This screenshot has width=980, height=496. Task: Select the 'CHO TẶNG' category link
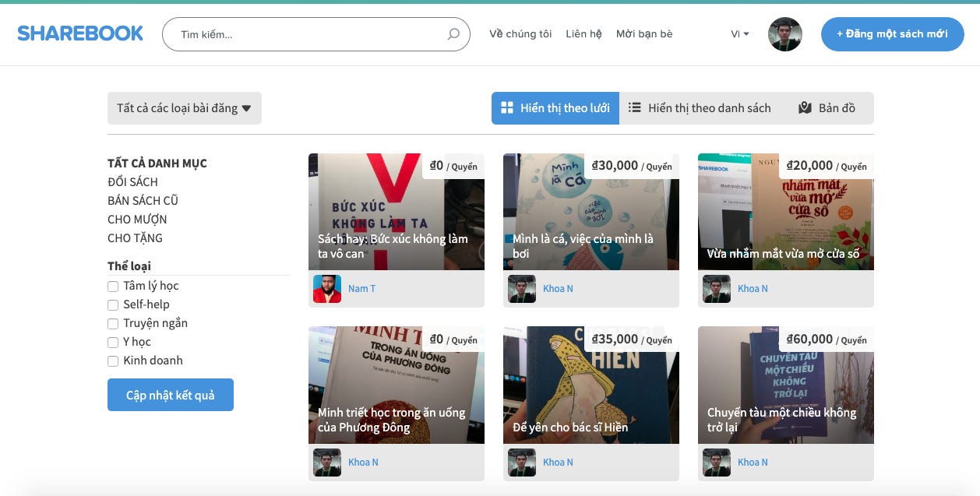(134, 237)
